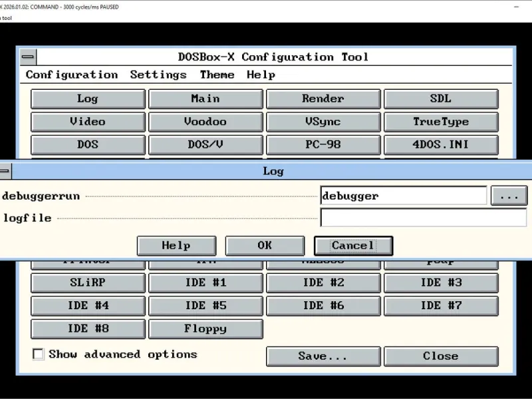
Task: Click the debuggerrun label text
Action: [x=41, y=196]
